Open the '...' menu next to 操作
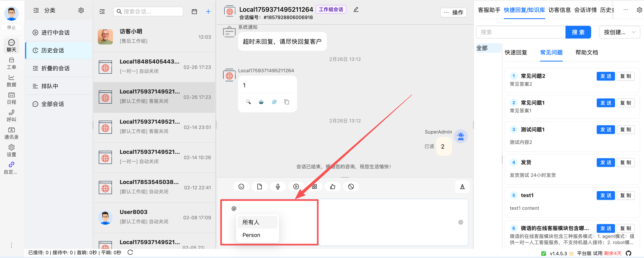The height and width of the screenshot is (258, 644). 446,13
